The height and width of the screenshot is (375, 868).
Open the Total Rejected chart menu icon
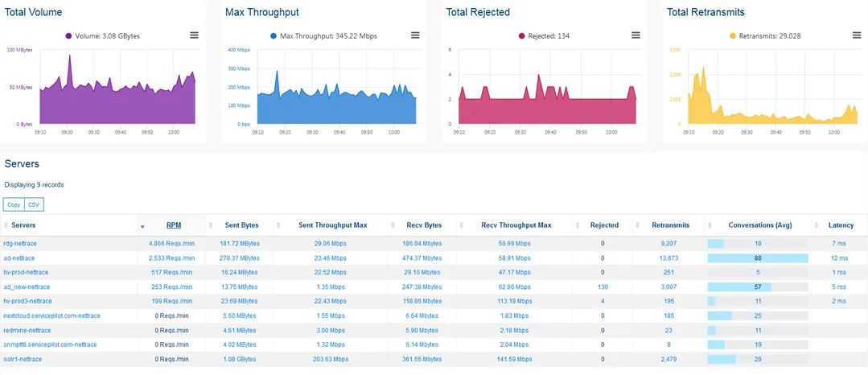tap(636, 35)
